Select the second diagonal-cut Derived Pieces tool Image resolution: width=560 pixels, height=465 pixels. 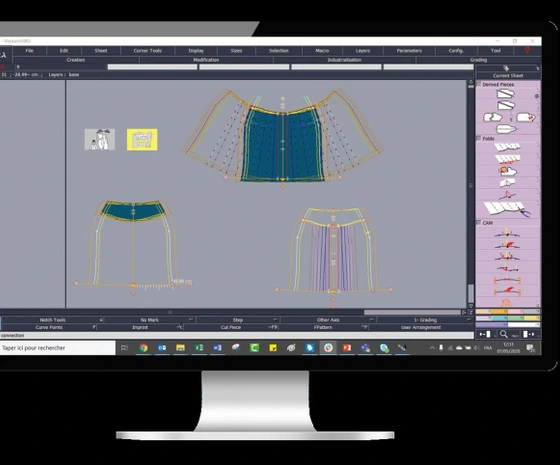[505, 105]
